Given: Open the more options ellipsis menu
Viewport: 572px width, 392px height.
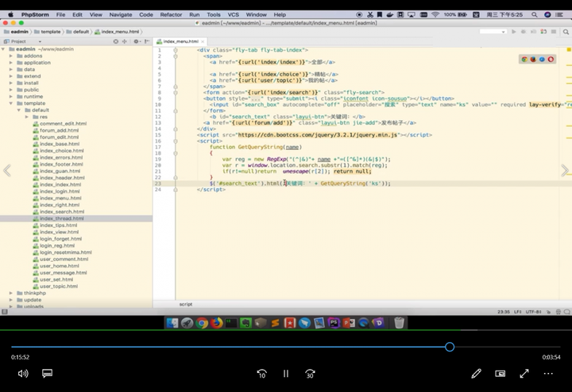Looking at the screenshot, I should pos(549,373).
